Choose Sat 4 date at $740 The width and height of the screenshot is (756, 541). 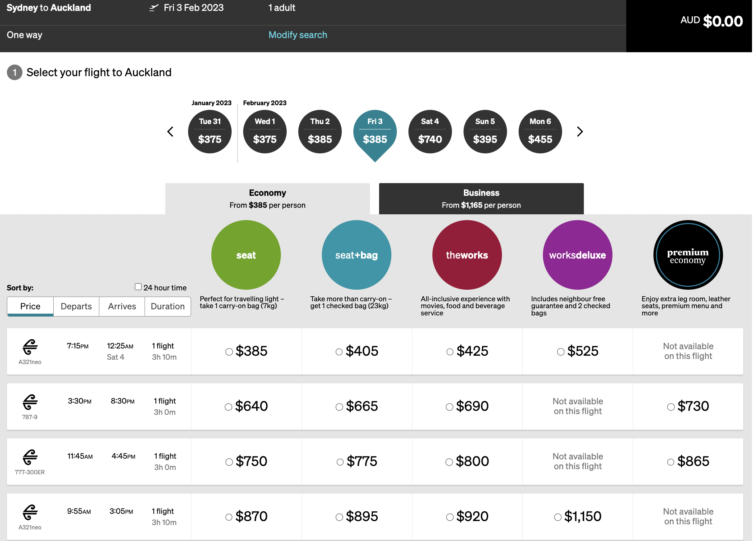(430, 132)
